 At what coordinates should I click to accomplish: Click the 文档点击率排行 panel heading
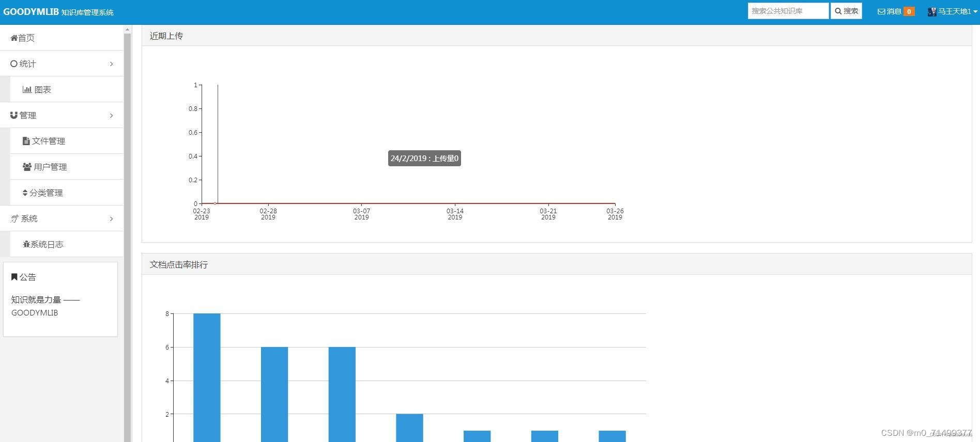point(179,264)
